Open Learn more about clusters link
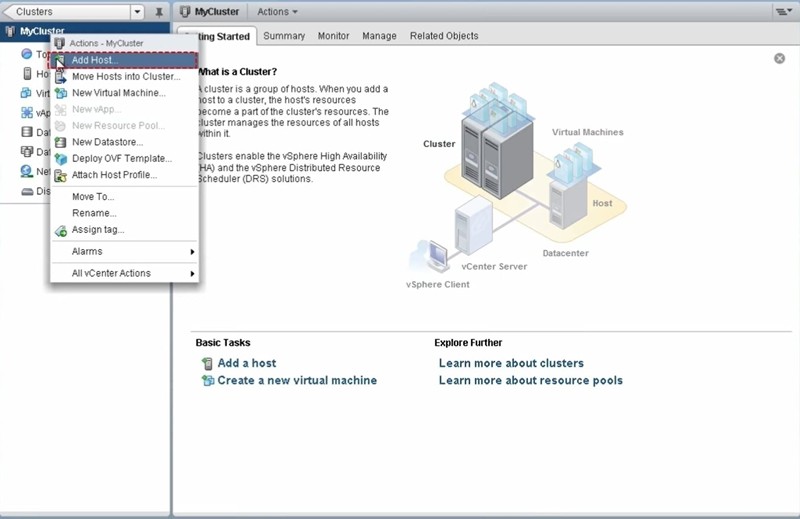The height and width of the screenshot is (519, 800). [x=511, y=363]
